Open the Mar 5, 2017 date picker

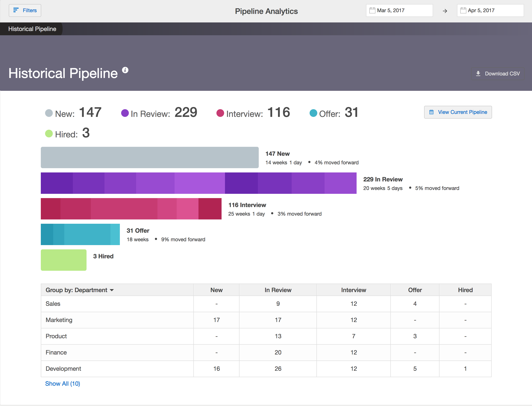click(399, 10)
